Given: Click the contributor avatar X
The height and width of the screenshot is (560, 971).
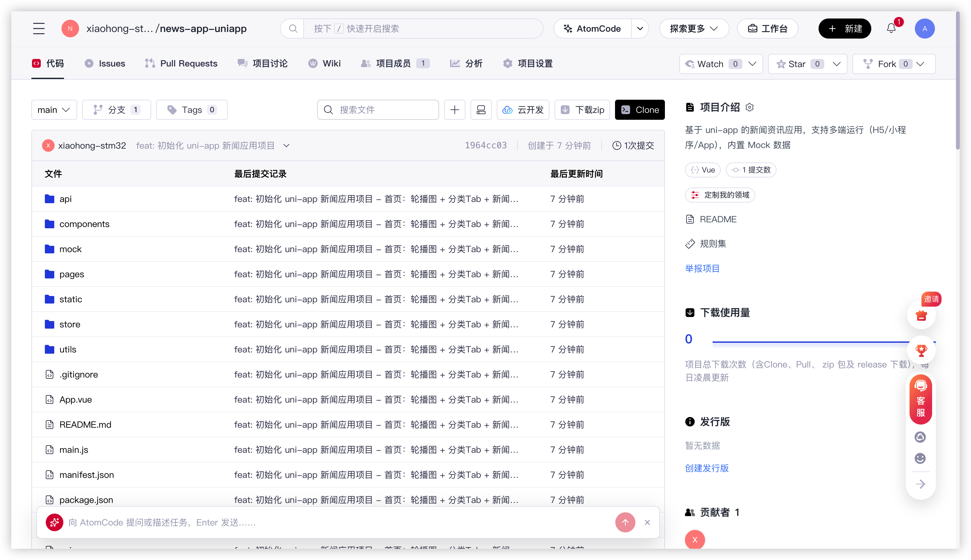Looking at the screenshot, I should (695, 539).
